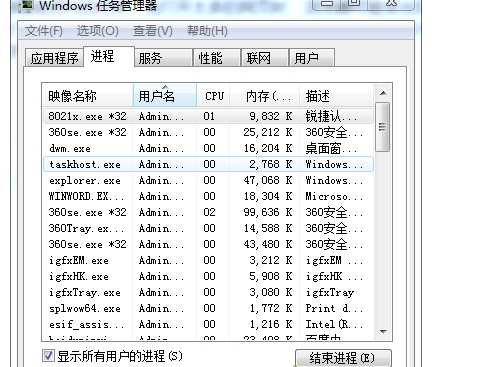This screenshot has height=367, width=481.
Task: Click the 1,772 K memory value
Action: [x=271, y=308]
